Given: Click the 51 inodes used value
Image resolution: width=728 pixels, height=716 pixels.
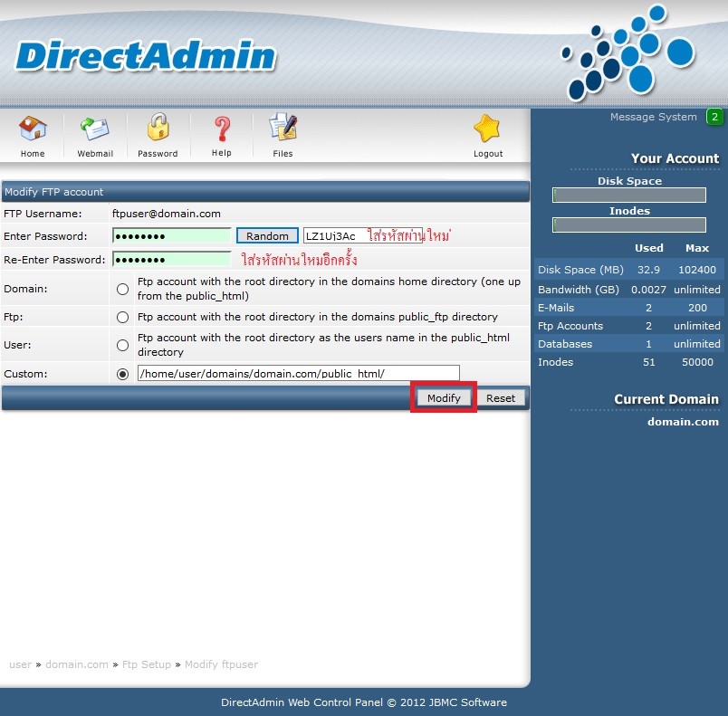Looking at the screenshot, I should pos(648,362).
